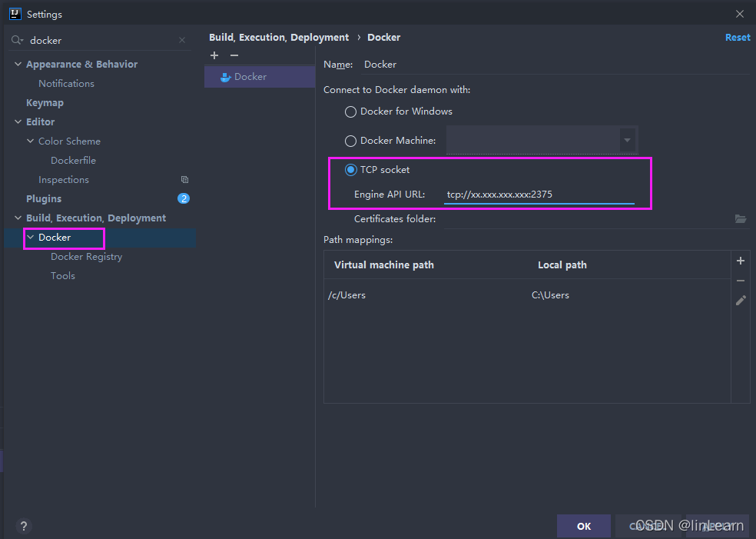Click Build, Execution, Deployment breadcrumb

279,37
